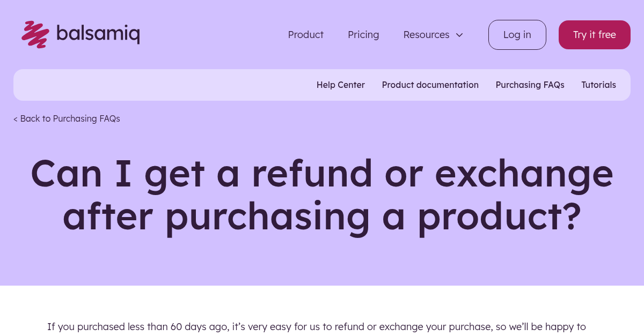
Task: Click the balsamiq wordmark text
Action: tap(98, 34)
